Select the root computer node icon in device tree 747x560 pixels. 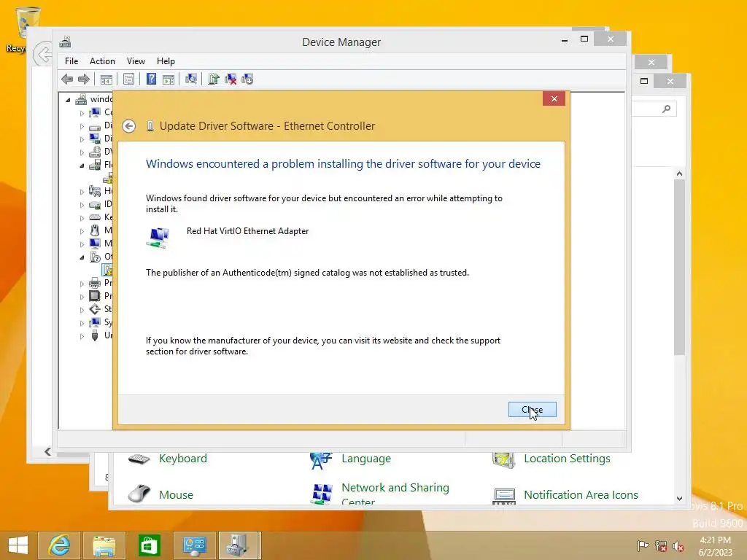82,99
